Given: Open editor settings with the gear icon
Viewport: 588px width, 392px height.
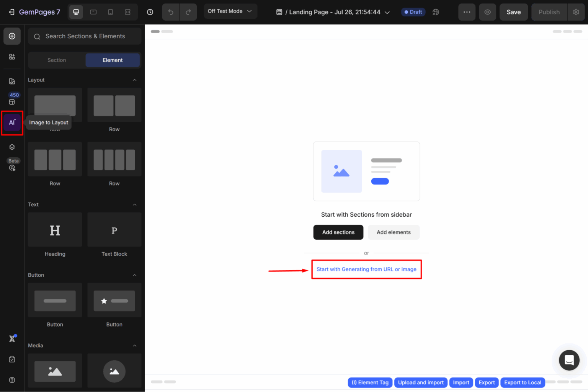Looking at the screenshot, I should point(576,12).
